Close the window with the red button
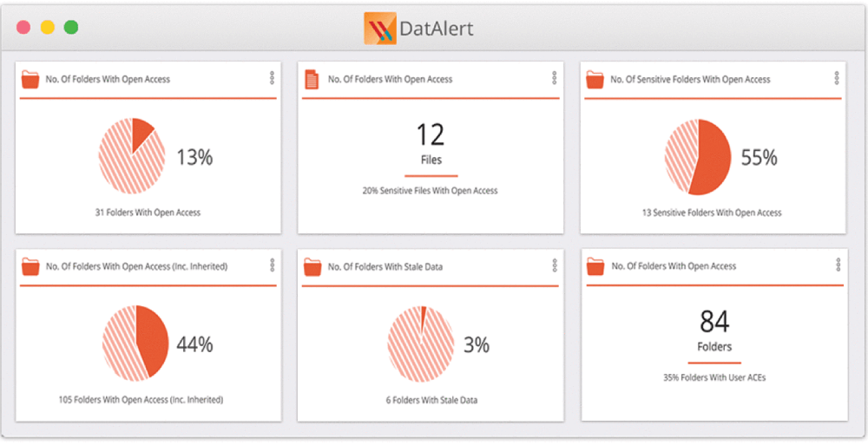This screenshot has width=868, height=445. 23,27
